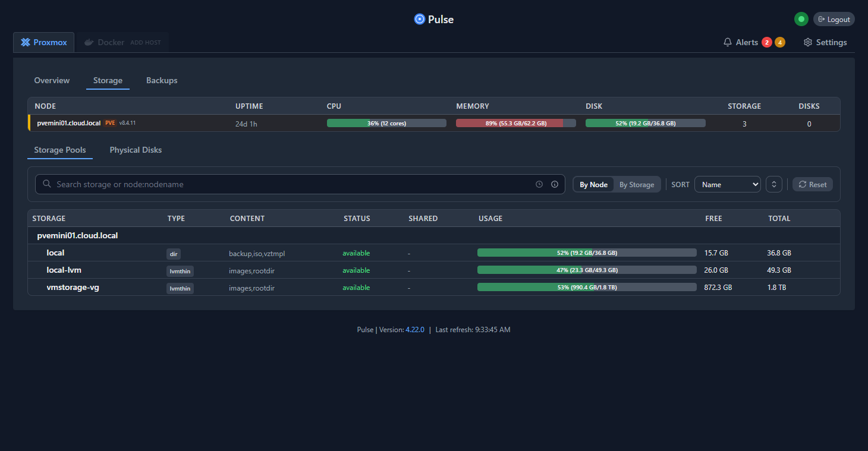Click the Pulse logo icon
The image size is (868, 451).
click(x=420, y=19)
